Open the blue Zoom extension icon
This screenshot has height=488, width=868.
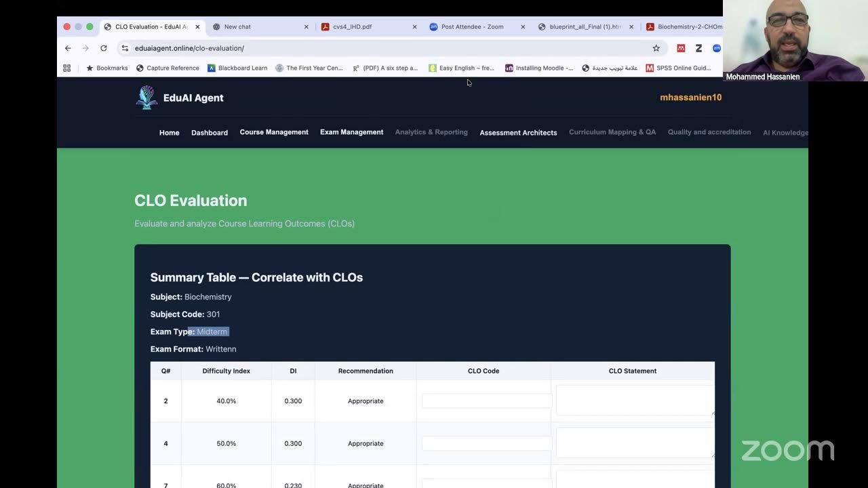[x=716, y=48]
